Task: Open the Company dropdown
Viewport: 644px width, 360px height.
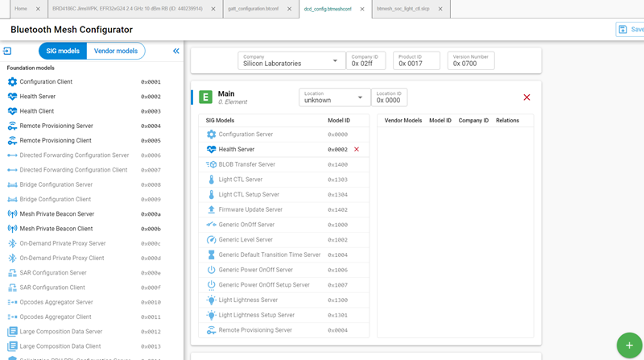Action: 291,60
